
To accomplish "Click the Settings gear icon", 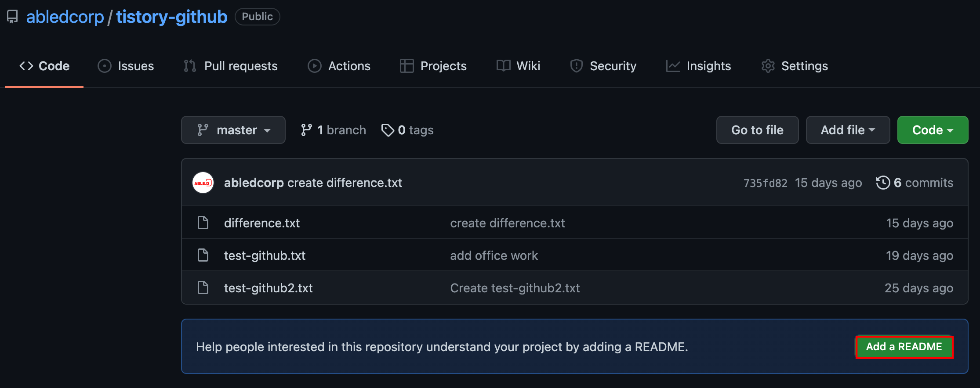I will tap(768, 66).
